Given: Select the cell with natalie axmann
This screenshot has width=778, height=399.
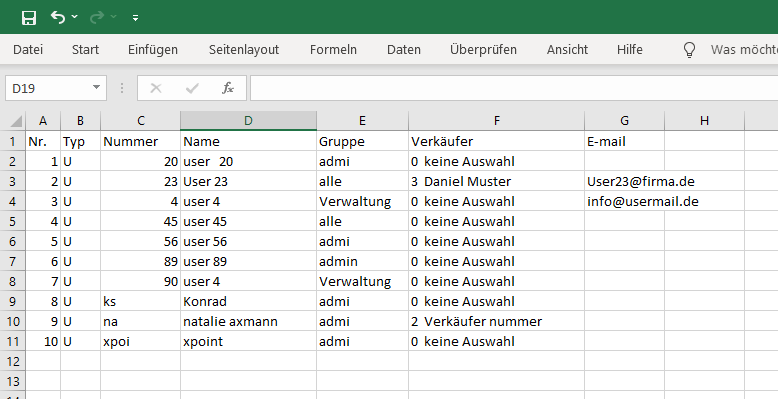Looking at the screenshot, I should (248, 322).
